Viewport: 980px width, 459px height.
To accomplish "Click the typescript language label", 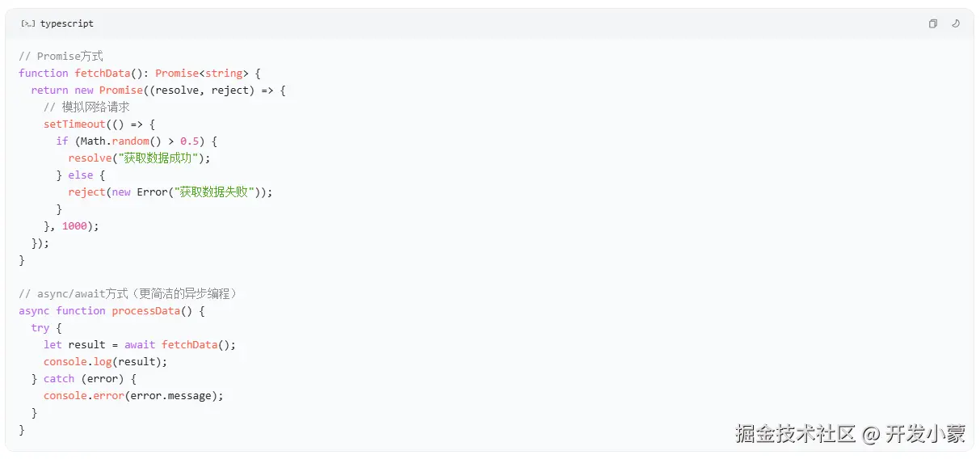I will (67, 24).
